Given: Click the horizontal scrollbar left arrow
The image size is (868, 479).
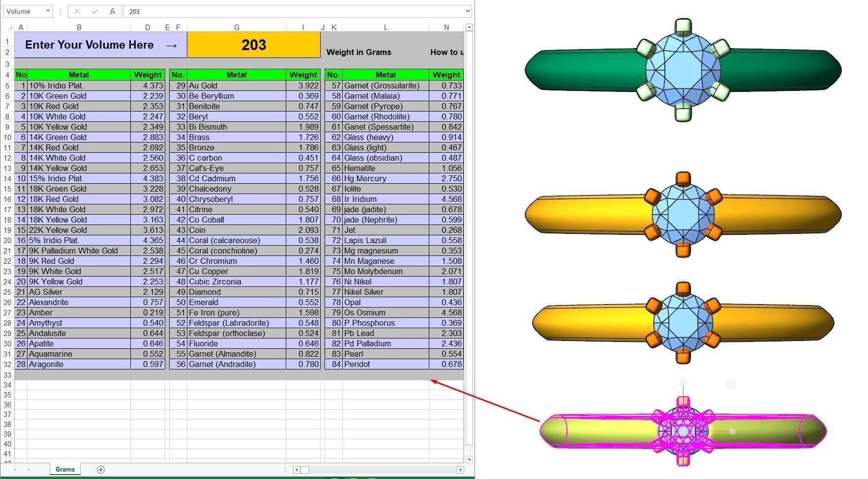Looking at the screenshot, I should coord(297,470).
